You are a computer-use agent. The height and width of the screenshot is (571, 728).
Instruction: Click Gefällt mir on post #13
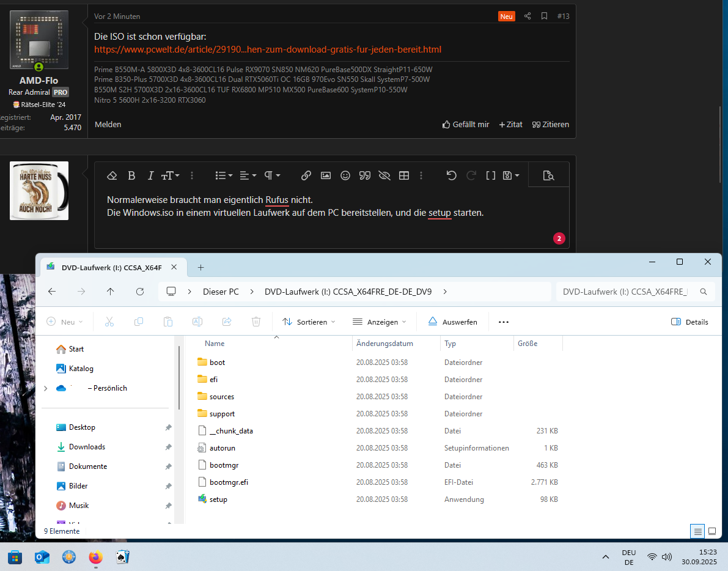pos(466,125)
